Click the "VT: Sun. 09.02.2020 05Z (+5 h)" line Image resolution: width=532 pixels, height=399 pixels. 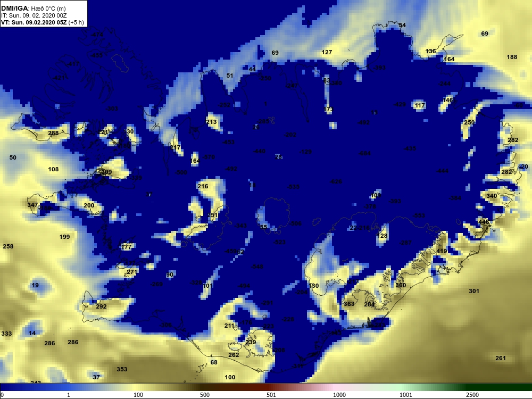click(x=42, y=22)
